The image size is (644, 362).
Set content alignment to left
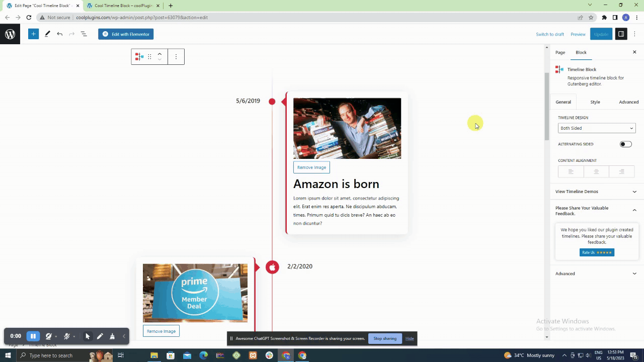coord(571,171)
